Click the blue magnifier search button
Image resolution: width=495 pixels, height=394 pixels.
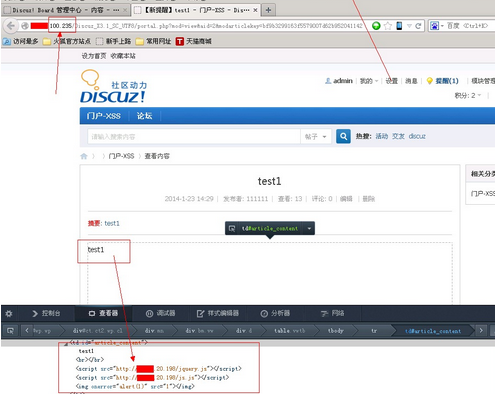click(343, 136)
